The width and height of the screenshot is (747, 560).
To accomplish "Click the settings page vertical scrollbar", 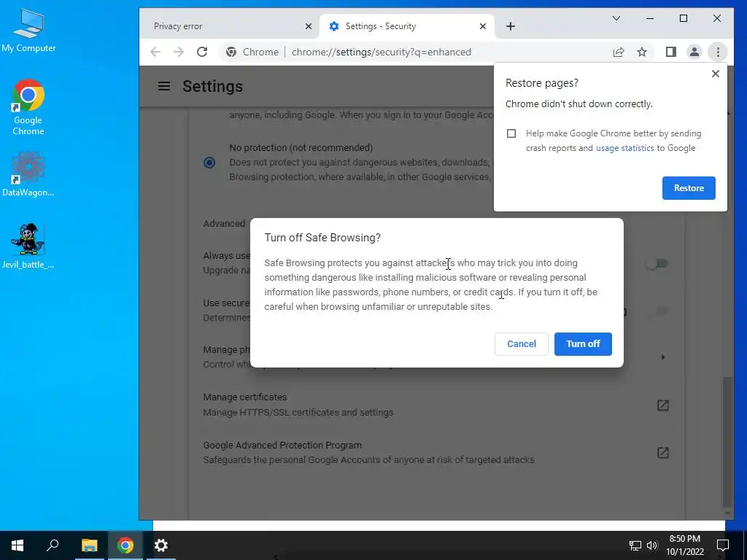I will point(727,441).
